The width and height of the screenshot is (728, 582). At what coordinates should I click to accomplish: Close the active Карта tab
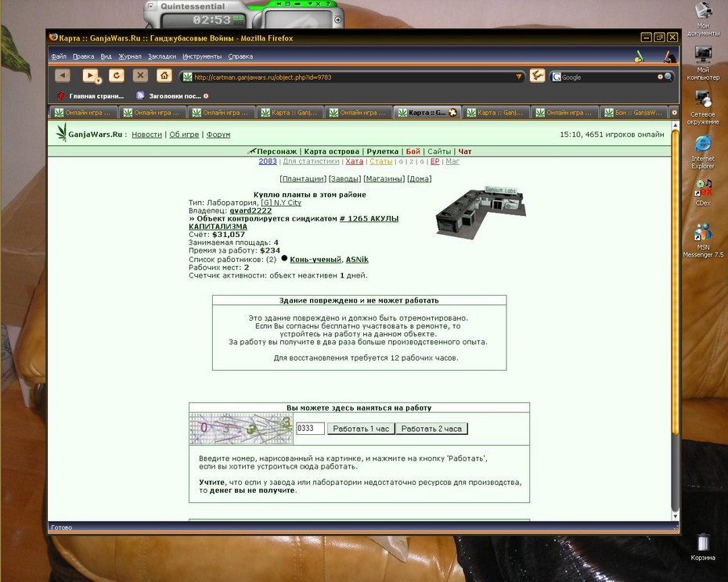(x=452, y=113)
